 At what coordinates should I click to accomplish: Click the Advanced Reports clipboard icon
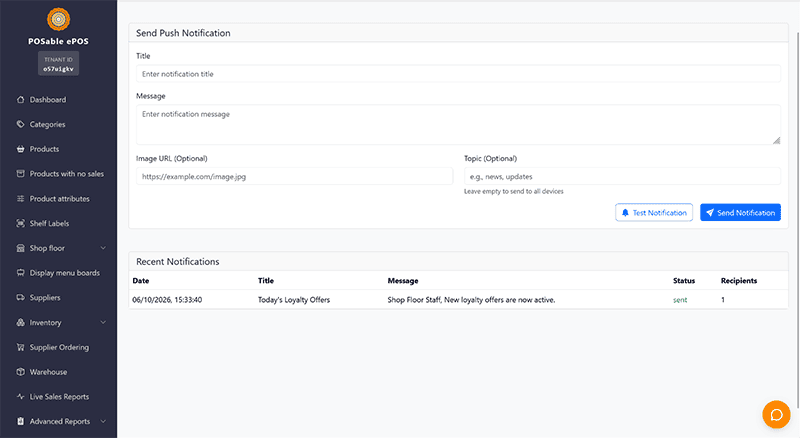(x=20, y=421)
